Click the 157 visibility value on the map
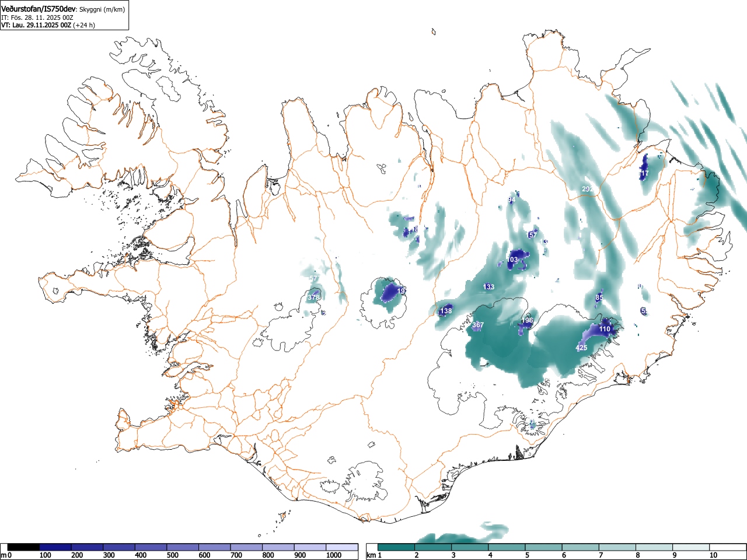This screenshot has width=747, height=560. [x=532, y=235]
